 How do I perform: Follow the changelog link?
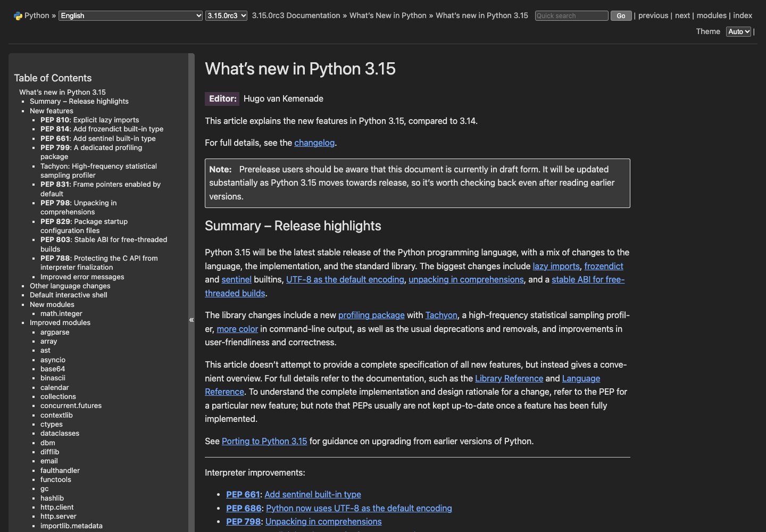tap(314, 143)
